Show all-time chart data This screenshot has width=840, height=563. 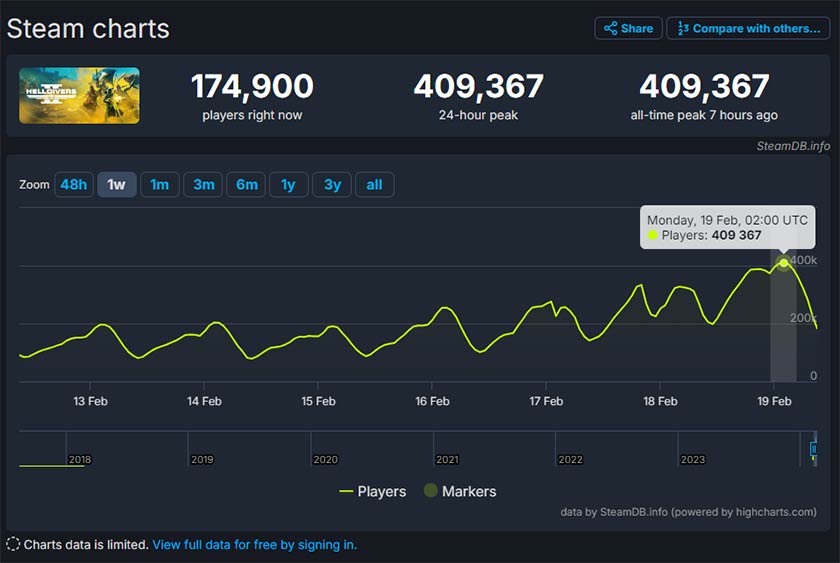click(x=374, y=185)
